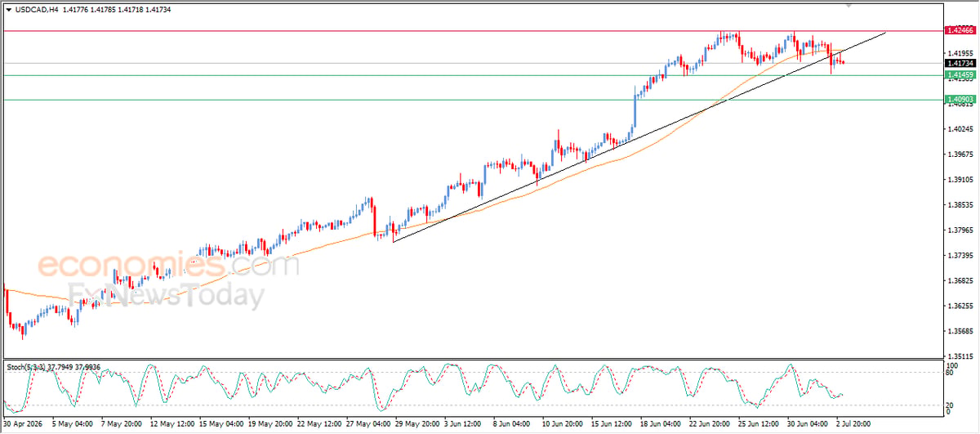980x434 pixels.
Task: Click the stochastic scale value 100
Action: pyautogui.click(x=952, y=365)
